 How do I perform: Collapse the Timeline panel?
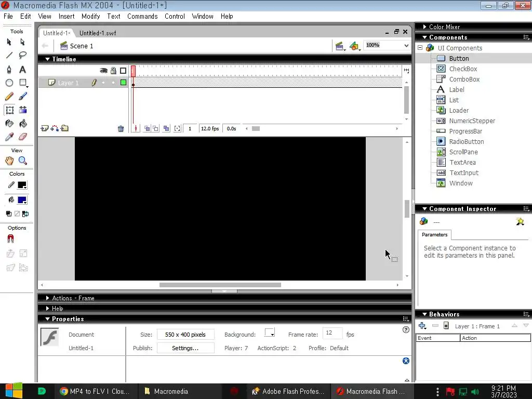[x=47, y=59]
